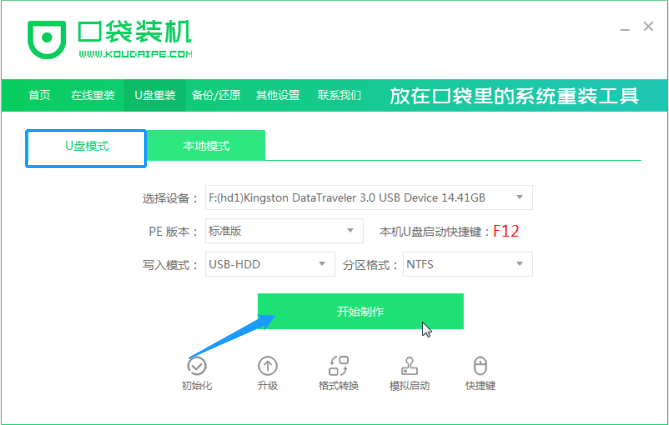Screen dimensions: 669x425
Task: Open 备份/还原 in navigation bar
Action: coord(215,96)
